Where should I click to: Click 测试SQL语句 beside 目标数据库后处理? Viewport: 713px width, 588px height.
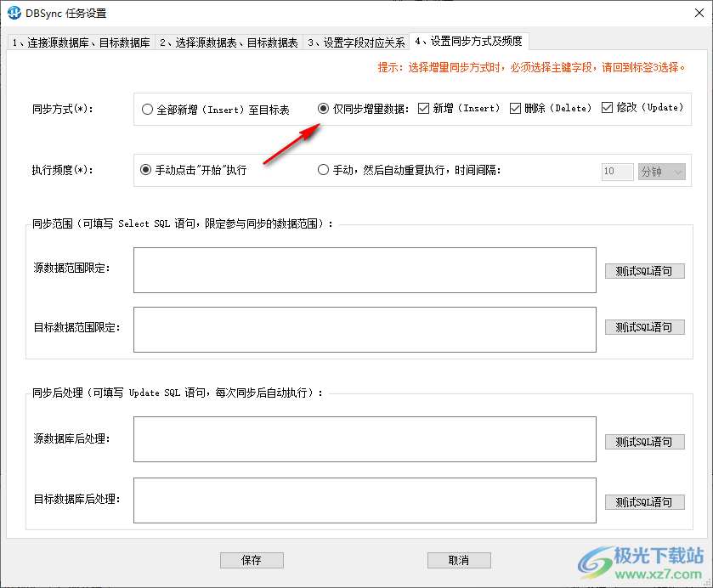[x=644, y=502]
